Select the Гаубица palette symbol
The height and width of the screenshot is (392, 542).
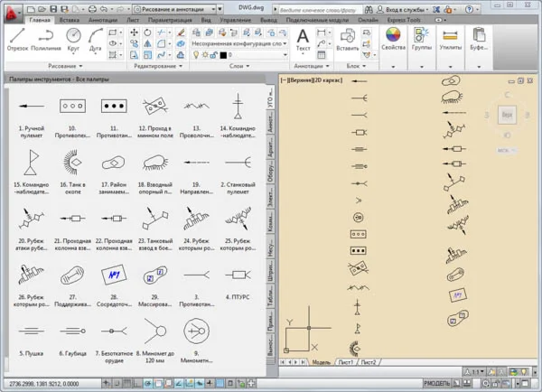pos(71,331)
